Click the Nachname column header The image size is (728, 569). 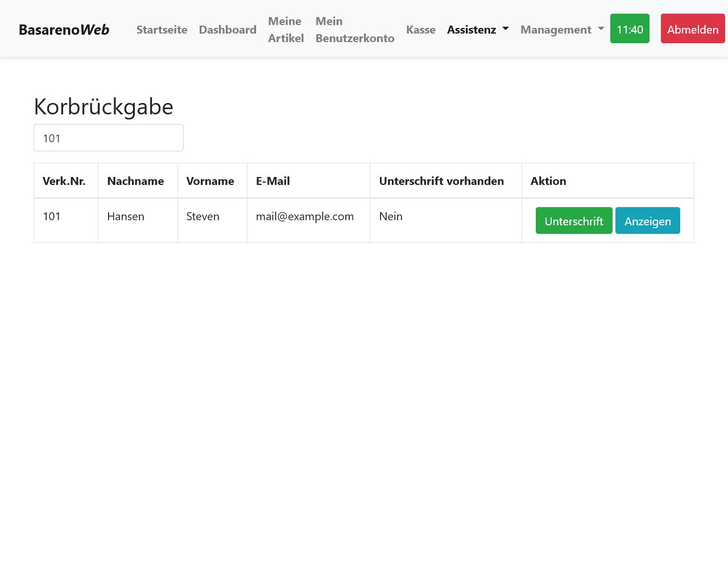[x=135, y=181]
